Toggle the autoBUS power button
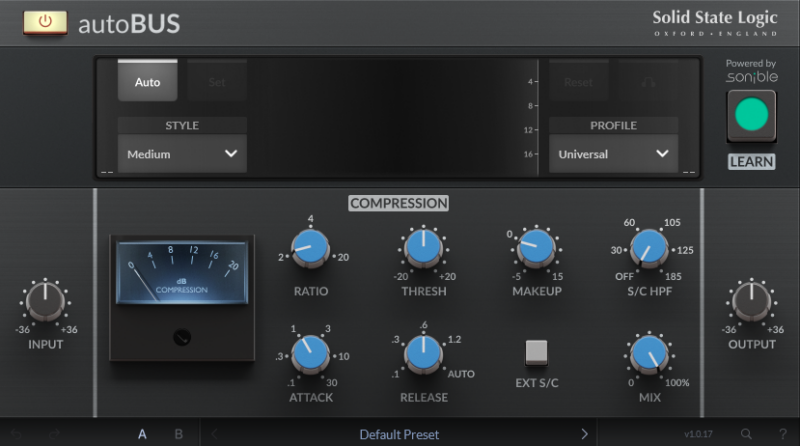This screenshot has height=446, width=800. pos(45,22)
